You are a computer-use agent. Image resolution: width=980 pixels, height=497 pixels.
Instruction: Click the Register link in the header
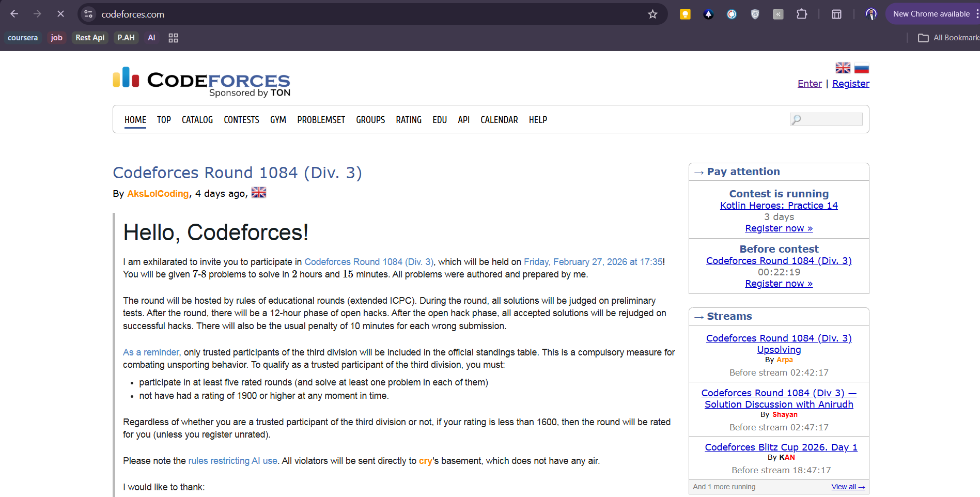850,84
